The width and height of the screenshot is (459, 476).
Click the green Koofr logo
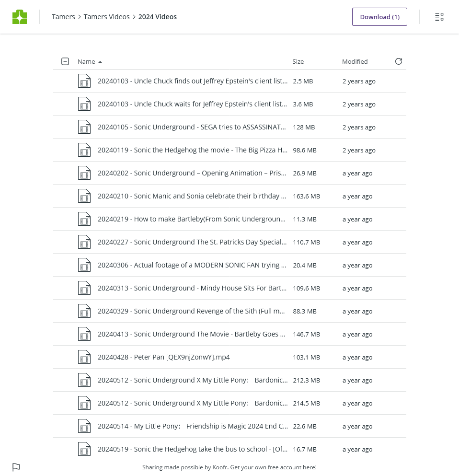click(20, 17)
